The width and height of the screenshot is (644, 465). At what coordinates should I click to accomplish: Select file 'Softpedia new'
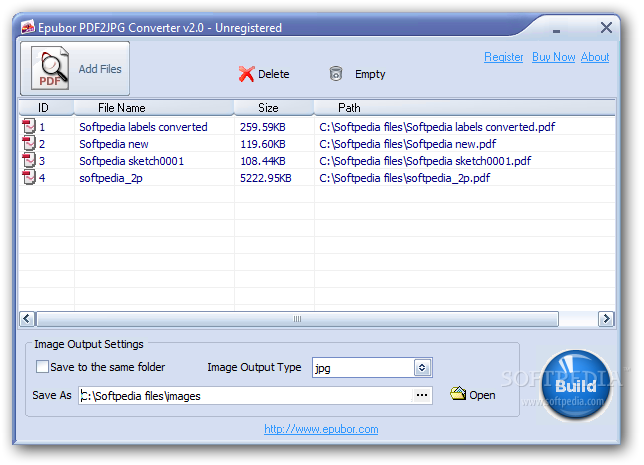(x=114, y=144)
